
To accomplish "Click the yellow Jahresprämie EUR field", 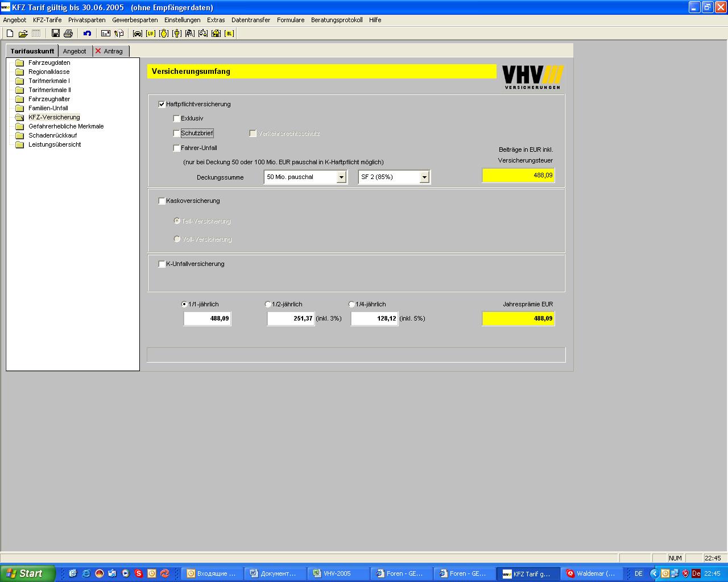I will (518, 319).
